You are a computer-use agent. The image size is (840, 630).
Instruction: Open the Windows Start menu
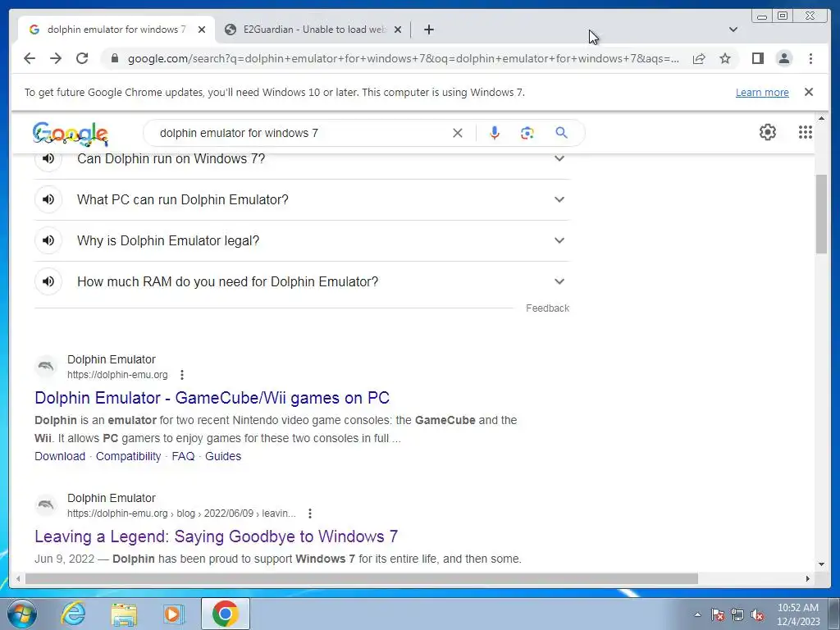pos(22,614)
